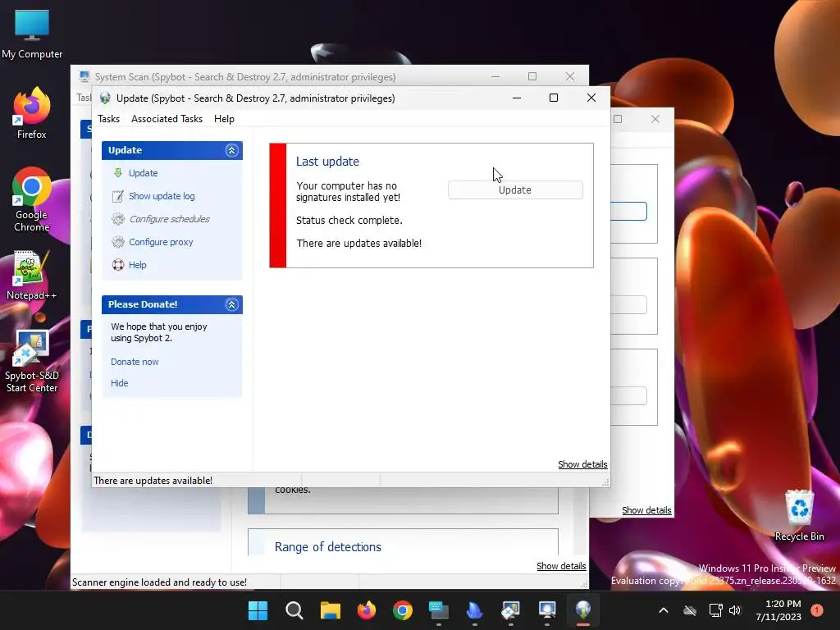The image size is (840, 630).
Task: Click the Search magnifier in taskbar
Action: (x=294, y=610)
